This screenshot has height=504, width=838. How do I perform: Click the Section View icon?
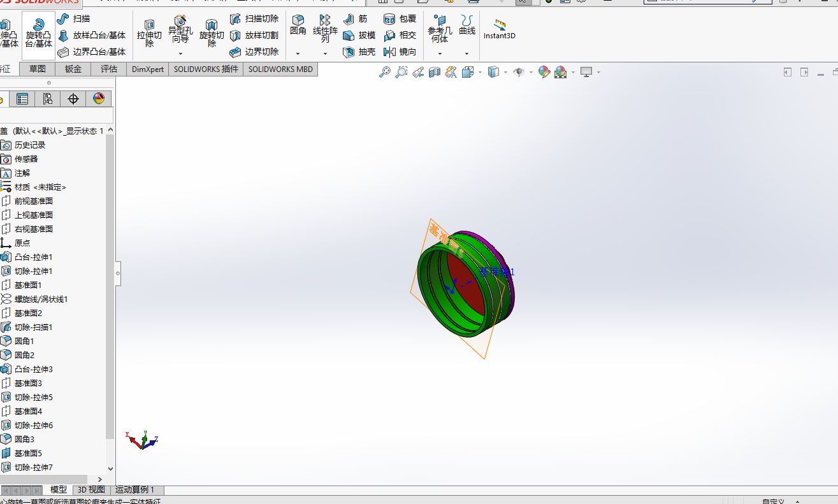(x=435, y=72)
